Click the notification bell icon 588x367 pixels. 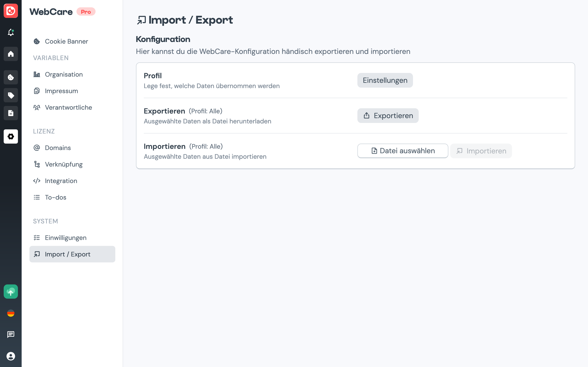point(11,32)
